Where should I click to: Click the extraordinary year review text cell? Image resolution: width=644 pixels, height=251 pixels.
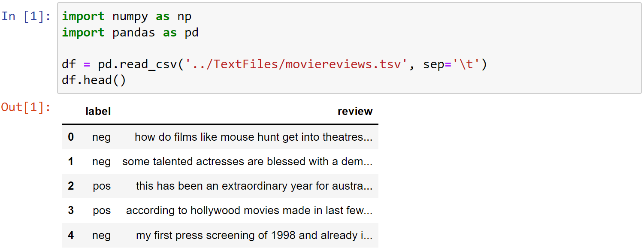pyautogui.click(x=254, y=186)
